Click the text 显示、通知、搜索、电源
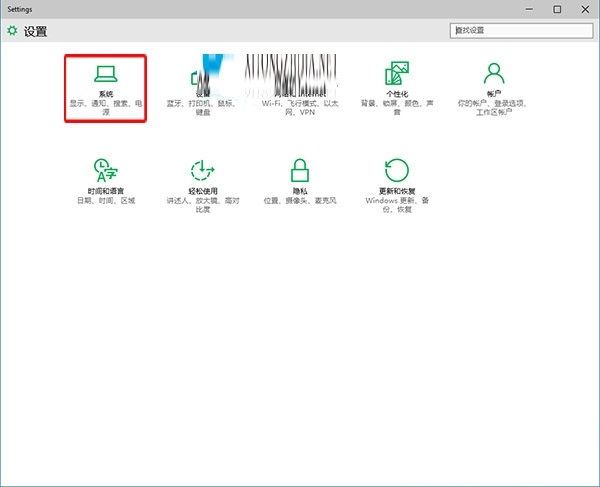The image size is (600, 487). pyautogui.click(x=106, y=108)
